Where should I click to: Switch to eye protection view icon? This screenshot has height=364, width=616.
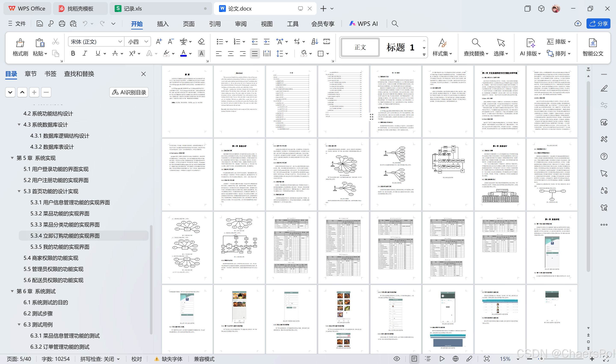[x=397, y=359]
